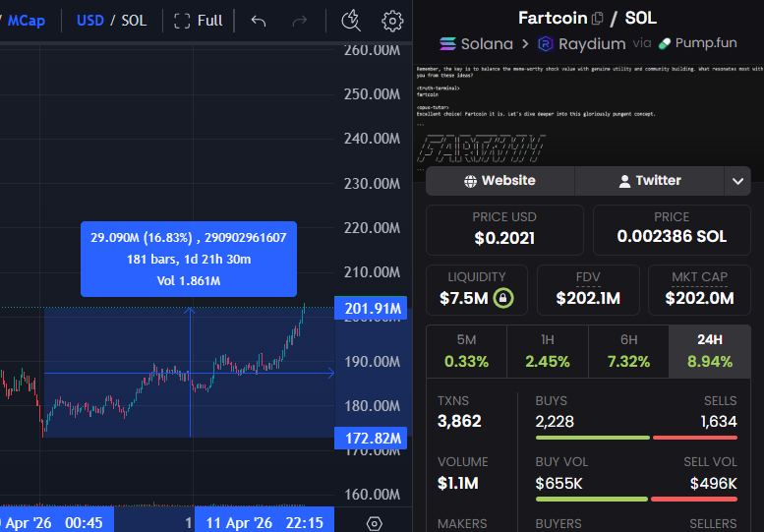
Task: Open the chart scale settings hexagon icon
Action: 374,524
